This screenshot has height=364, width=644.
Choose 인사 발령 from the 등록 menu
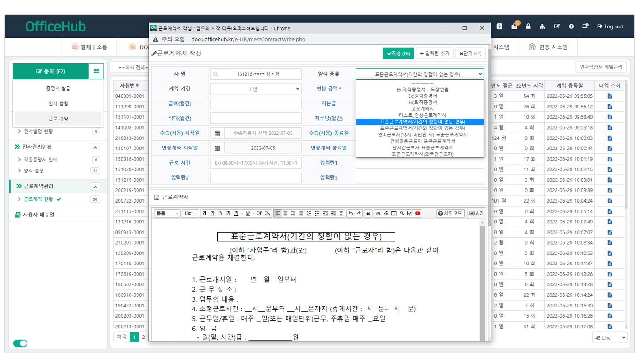(x=58, y=103)
